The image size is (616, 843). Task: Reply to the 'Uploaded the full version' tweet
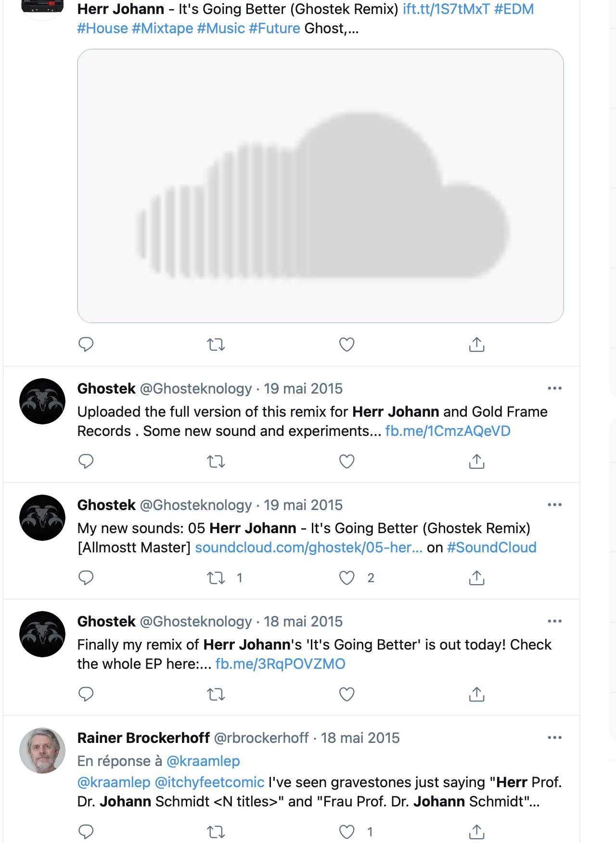tap(86, 461)
